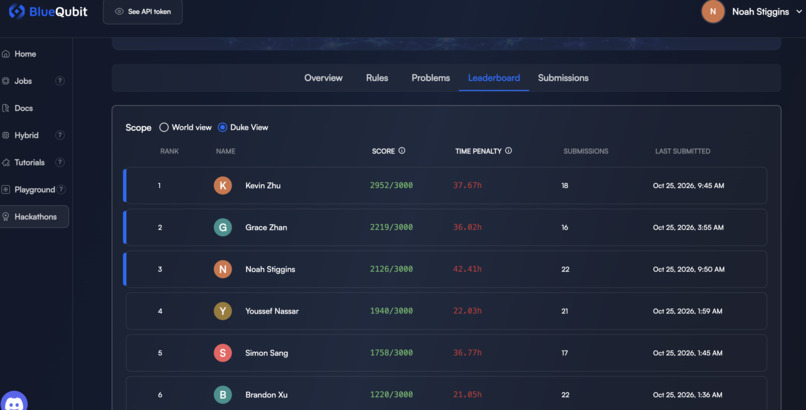Click the date Oct 25, 2026, 1:59 AM
The image size is (806, 410).
click(x=687, y=311)
